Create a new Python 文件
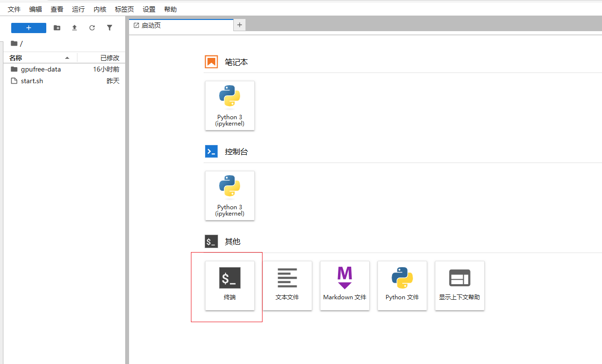This screenshot has width=602, height=364. pyautogui.click(x=402, y=286)
